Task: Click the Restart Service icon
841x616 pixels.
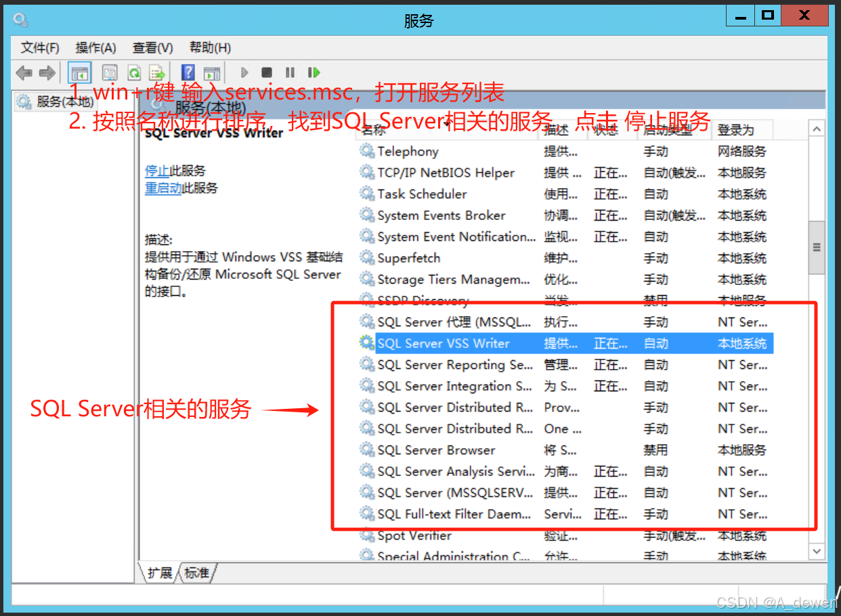Action: (314, 72)
